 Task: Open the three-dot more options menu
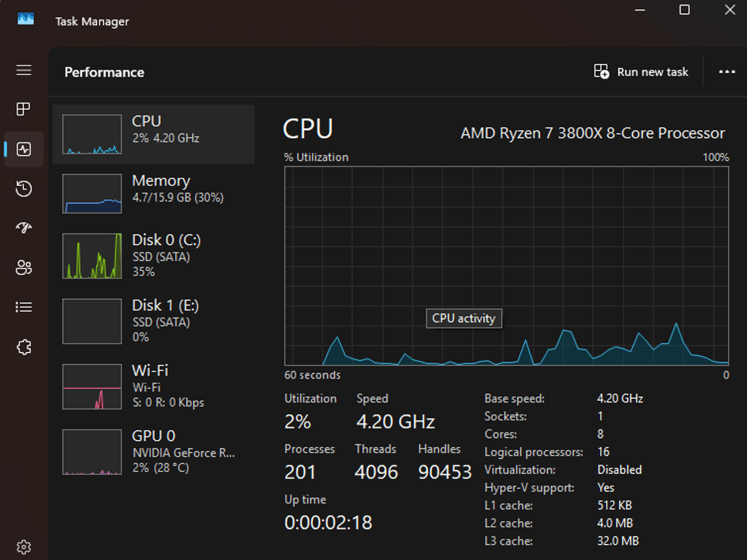tap(727, 72)
